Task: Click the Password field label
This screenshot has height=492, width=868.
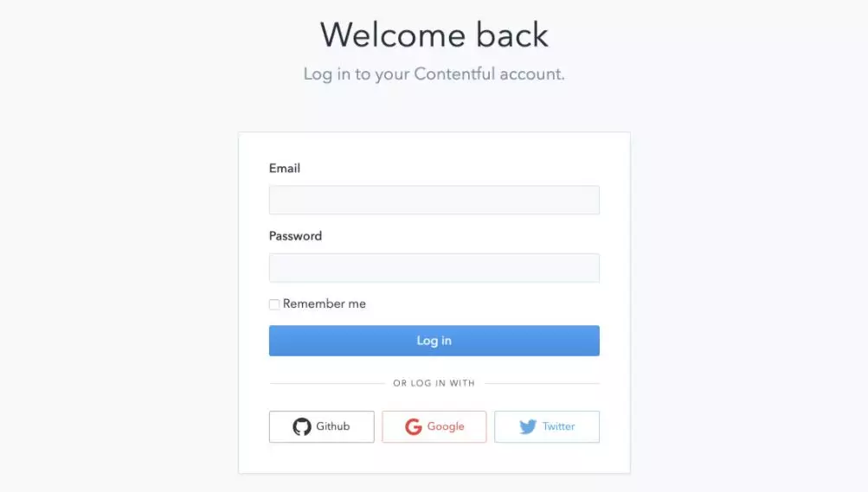Action: (x=295, y=236)
